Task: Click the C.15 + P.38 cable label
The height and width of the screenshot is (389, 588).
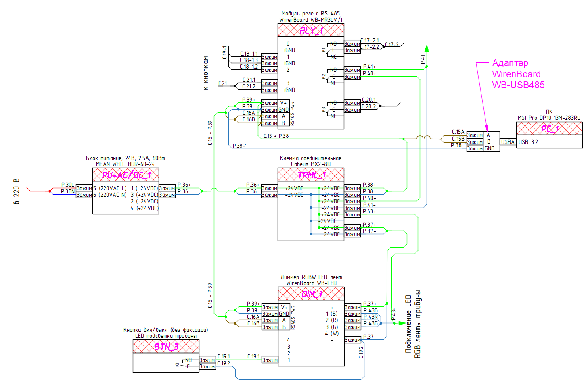Action: (x=276, y=136)
